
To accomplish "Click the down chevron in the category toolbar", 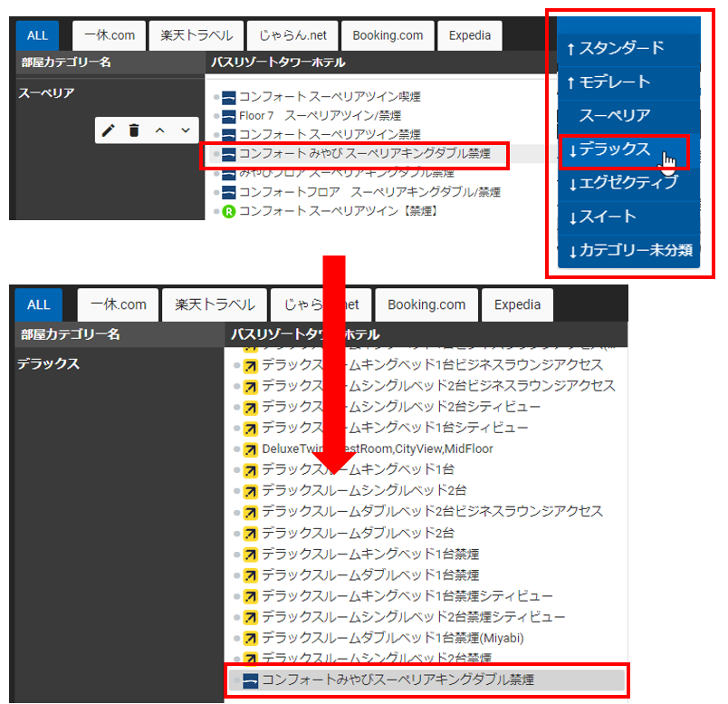I will pyautogui.click(x=185, y=130).
